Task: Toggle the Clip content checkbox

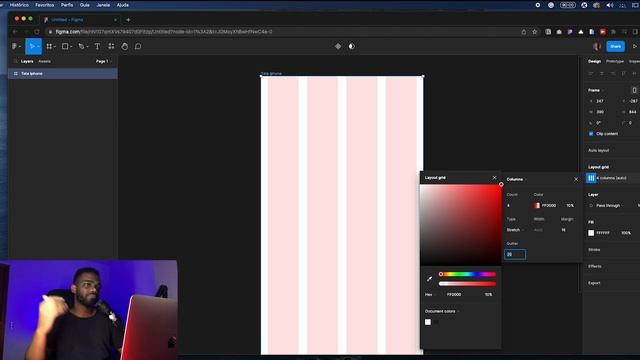Action: [x=591, y=134]
